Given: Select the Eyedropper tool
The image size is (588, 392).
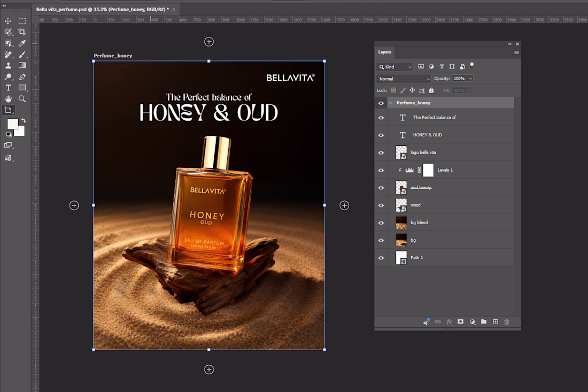Looking at the screenshot, I should (22, 43).
